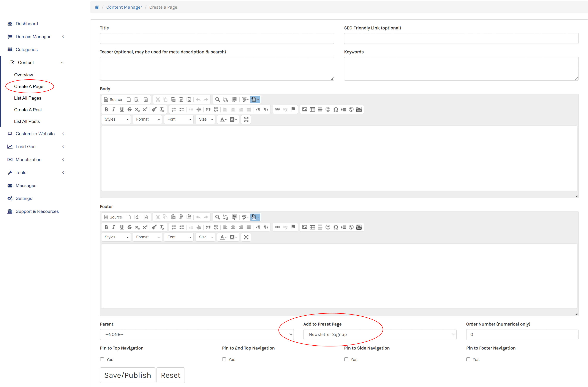Image resolution: width=588 pixels, height=387 pixels.
Task: Click the Source button in Footer editor
Action: pyautogui.click(x=113, y=217)
